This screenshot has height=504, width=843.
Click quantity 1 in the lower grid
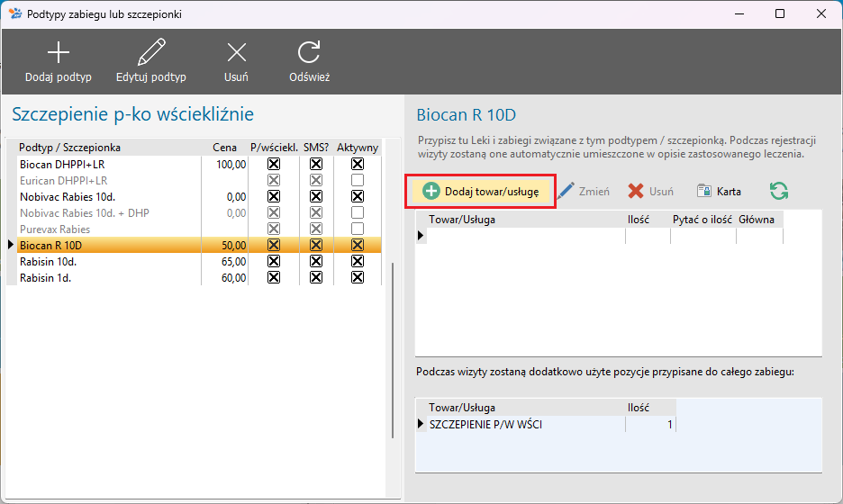(x=650, y=424)
